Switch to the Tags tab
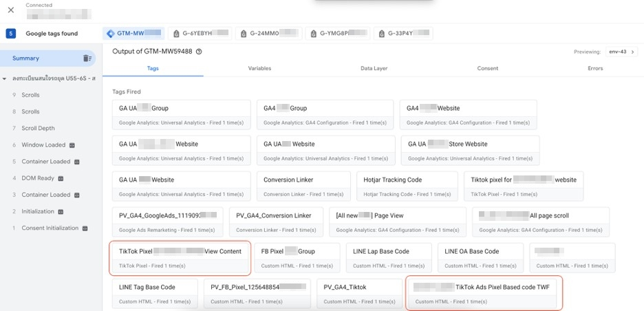The height and width of the screenshot is (311, 644). pos(153,68)
